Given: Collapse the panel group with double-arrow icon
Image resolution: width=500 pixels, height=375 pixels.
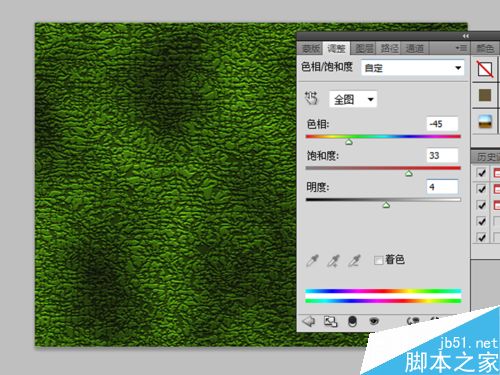Looking at the screenshot, I should [466, 36].
